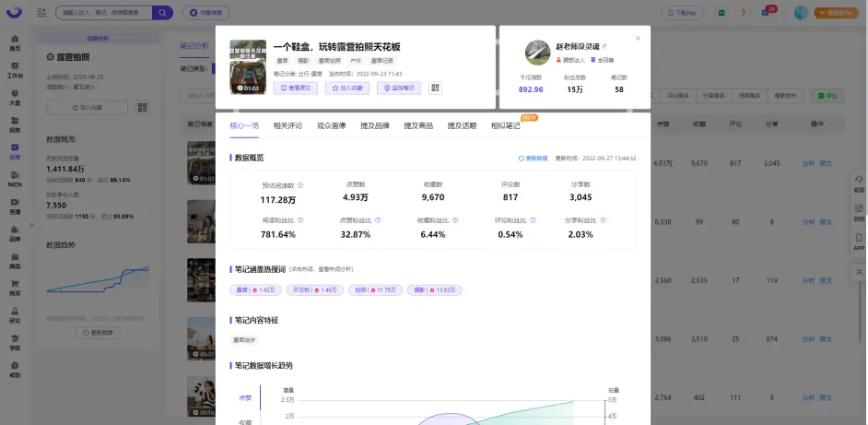Click the 摄影 hot search tag
Screen dimensions: 868x425
point(435,289)
